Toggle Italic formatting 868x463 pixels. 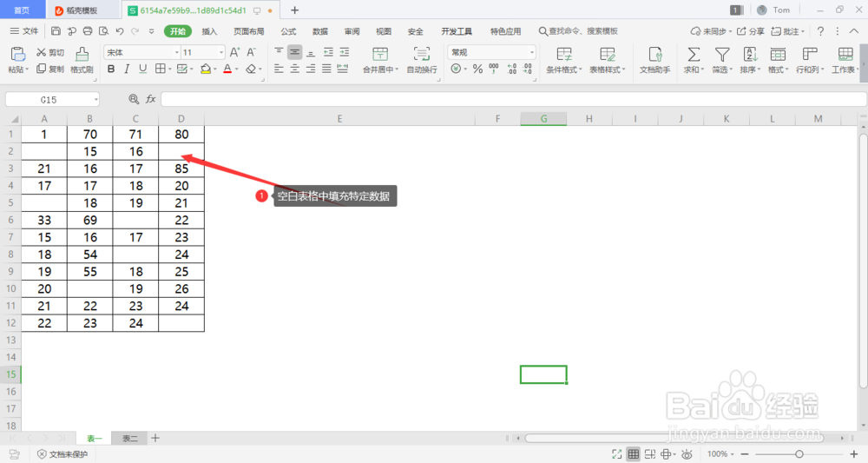point(127,69)
